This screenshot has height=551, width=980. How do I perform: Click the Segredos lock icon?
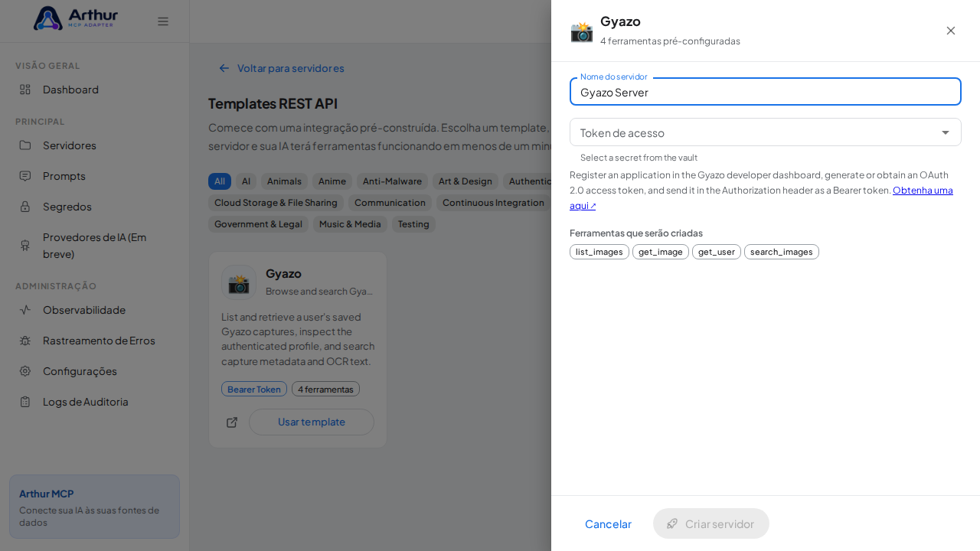25,207
